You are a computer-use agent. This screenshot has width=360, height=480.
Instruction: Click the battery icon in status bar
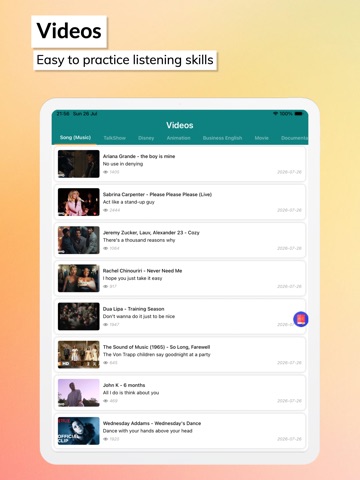point(299,114)
